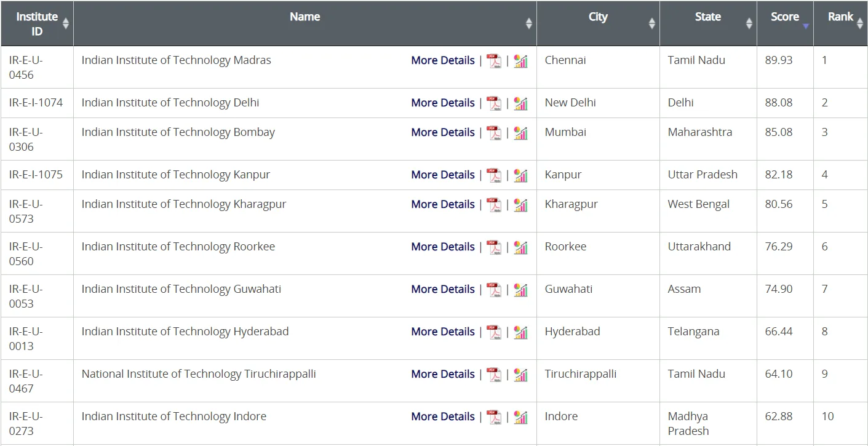Open the PDF icon for IIT Kanpur

[494, 175]
